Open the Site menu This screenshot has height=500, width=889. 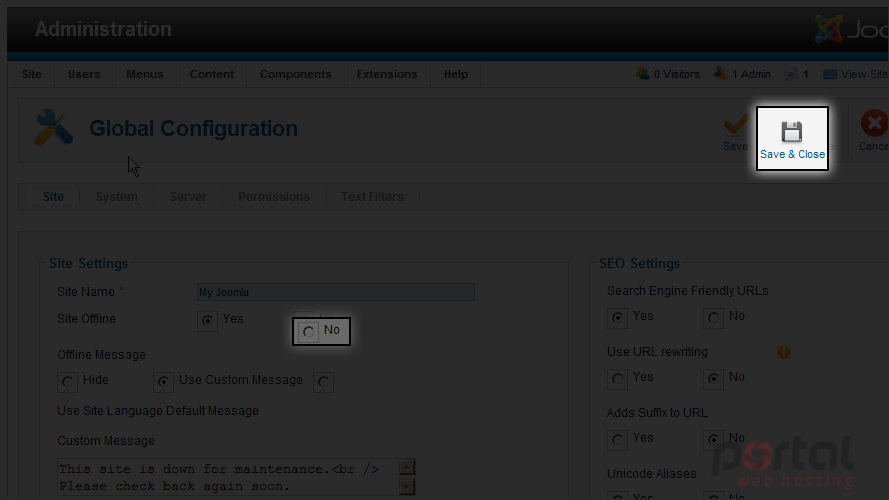(32, 74)
